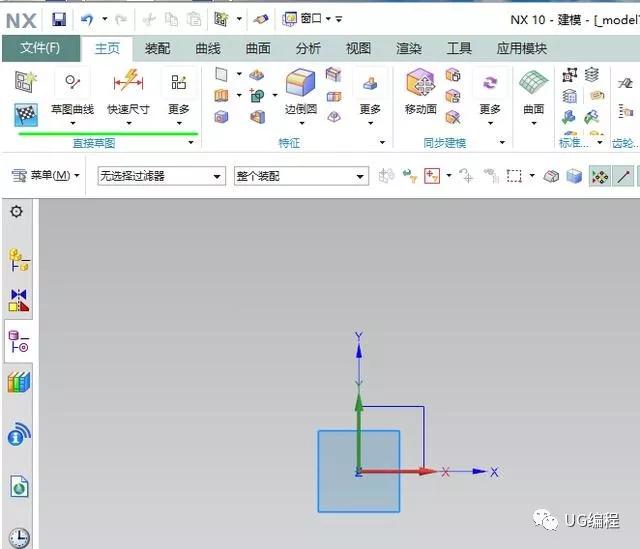Screen dimensions: 640x549
Task: Open the Part Navigator sidebar icon
Action: tap(19, 341)
